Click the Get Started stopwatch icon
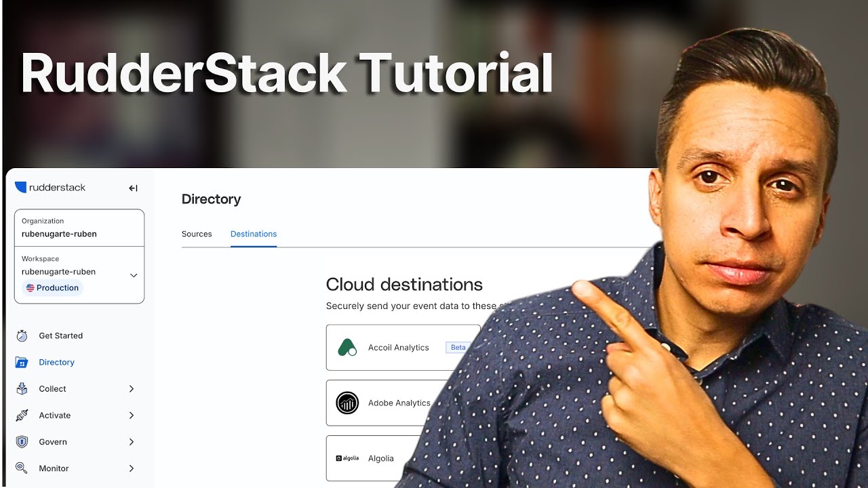The height and width of the screenshot is (488, 868). (x=22, y=335)
